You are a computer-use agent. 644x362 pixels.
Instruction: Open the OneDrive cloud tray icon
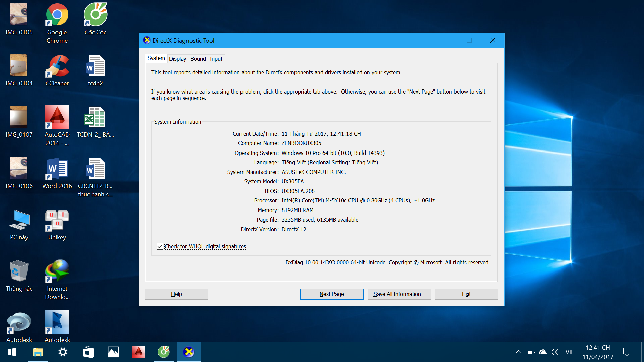click(x=542, y=352)
